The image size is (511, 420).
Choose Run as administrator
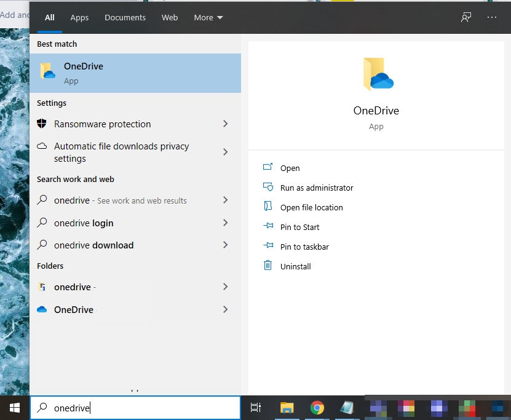click(x=317, y=188)
